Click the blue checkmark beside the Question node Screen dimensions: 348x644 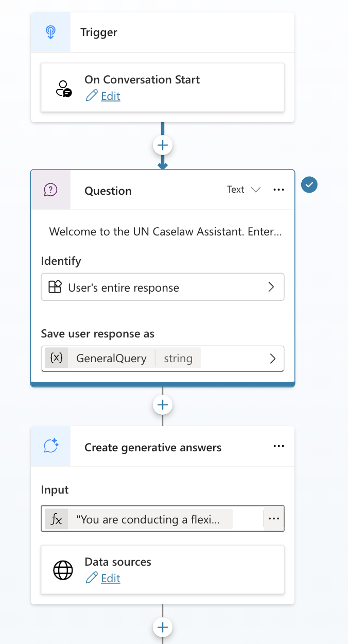[x=309, y=184]
